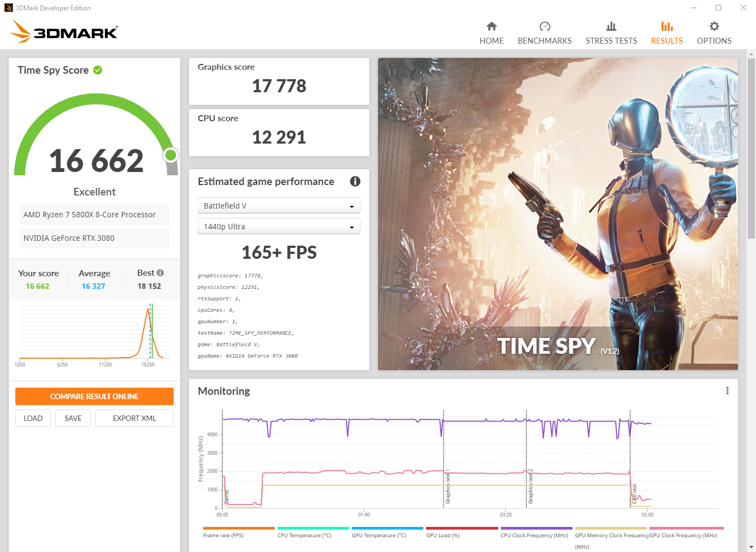Image resolution: width=756 pixels, height=552 pixels.
Task: Open the 1440p Ultra resolution dropdown
Action: pyautogui.click(x=279, y=227)
